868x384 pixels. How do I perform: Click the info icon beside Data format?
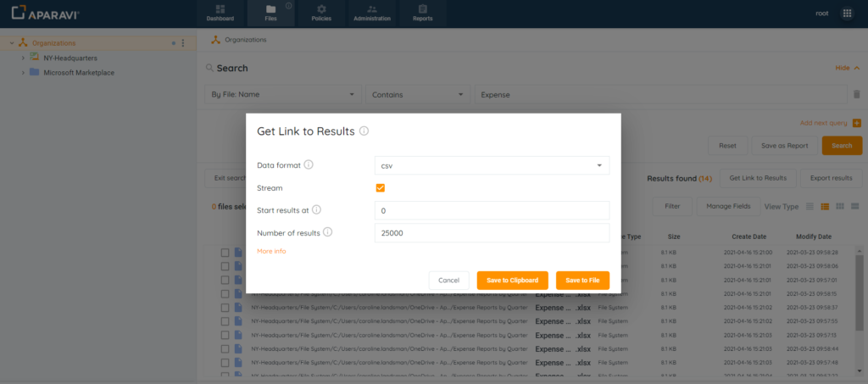point(309,165)
